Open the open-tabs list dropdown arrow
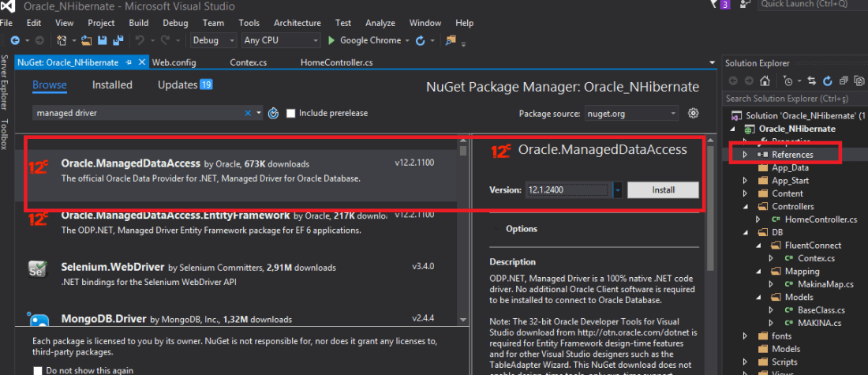Image resolution: width=868 pixels, height=375 pixels. tap(712, 62)
